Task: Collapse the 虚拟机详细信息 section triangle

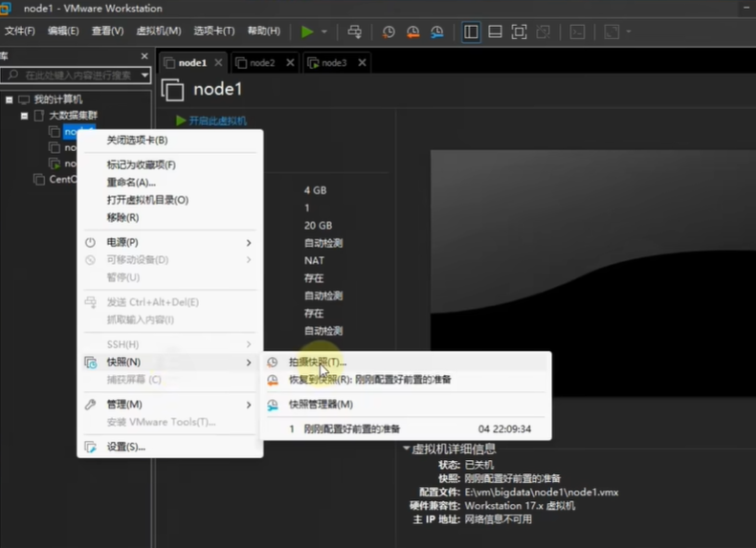Action: [x=407, y=449]
